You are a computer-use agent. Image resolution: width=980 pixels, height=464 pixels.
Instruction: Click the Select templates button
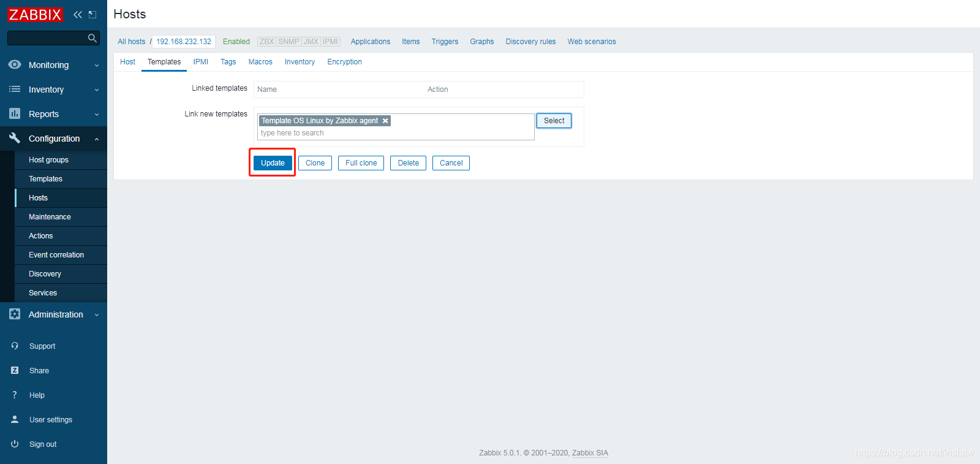[554, 121]
